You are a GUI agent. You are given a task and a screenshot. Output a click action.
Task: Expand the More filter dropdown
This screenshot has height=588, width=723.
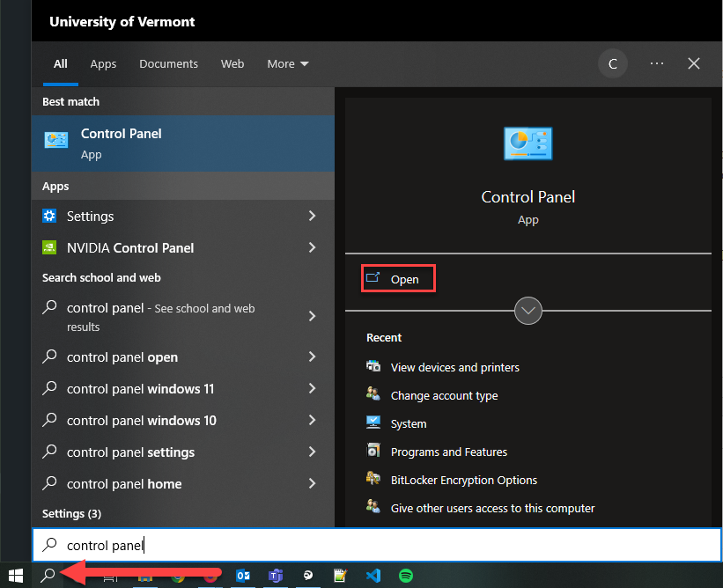click(288, 64)
